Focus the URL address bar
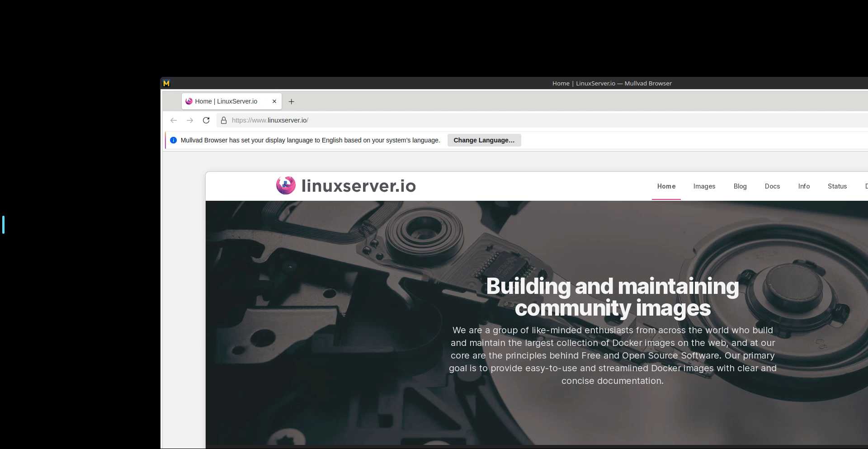Screen dimensions: 868x449 (542, 120)
